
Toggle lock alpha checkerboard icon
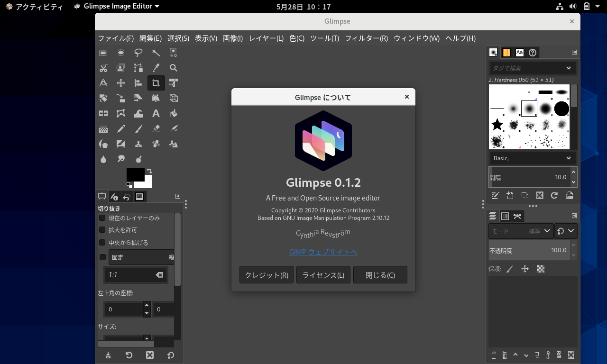(540, 269)
